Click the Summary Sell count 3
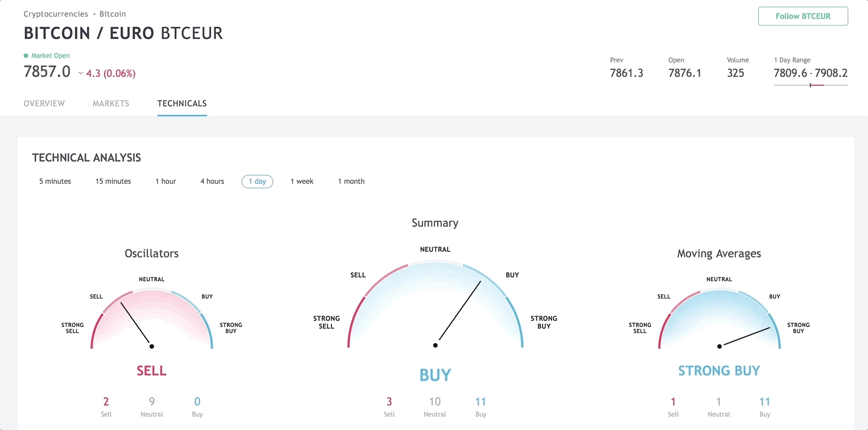868x430 pixels. pos(389,402)
